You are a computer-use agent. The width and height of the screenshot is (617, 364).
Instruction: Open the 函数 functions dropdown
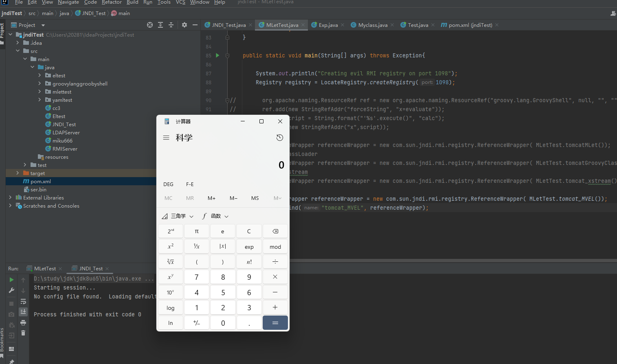215,216
